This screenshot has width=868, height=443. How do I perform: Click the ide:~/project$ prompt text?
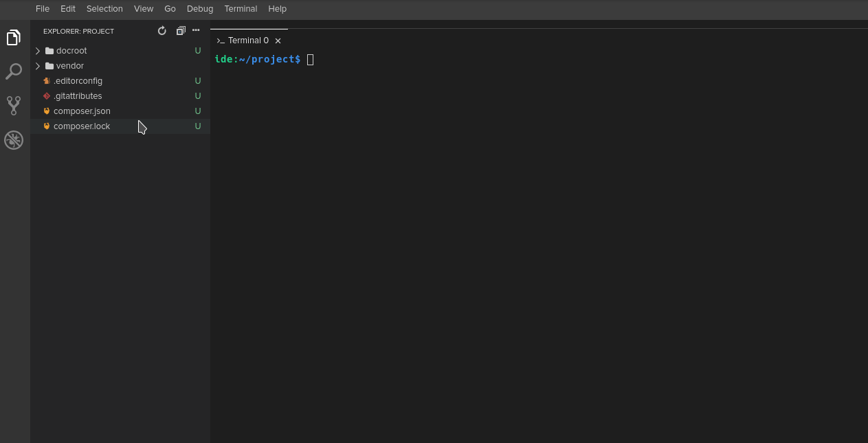(258, 60)
